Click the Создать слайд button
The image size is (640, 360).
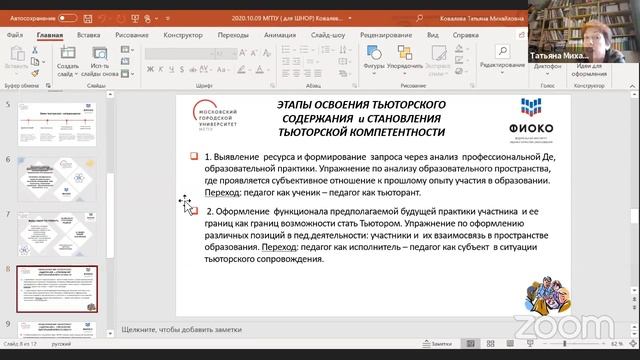pyautogui.click(x=68, y=62)
